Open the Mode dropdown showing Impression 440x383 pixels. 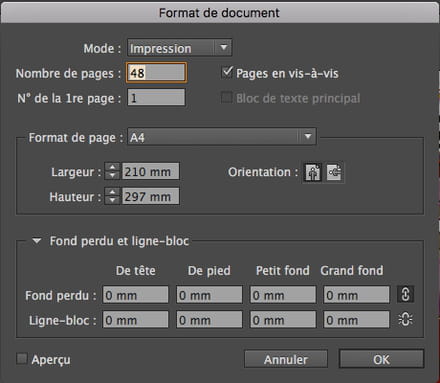pyautogui.click(x=179, y=48)
